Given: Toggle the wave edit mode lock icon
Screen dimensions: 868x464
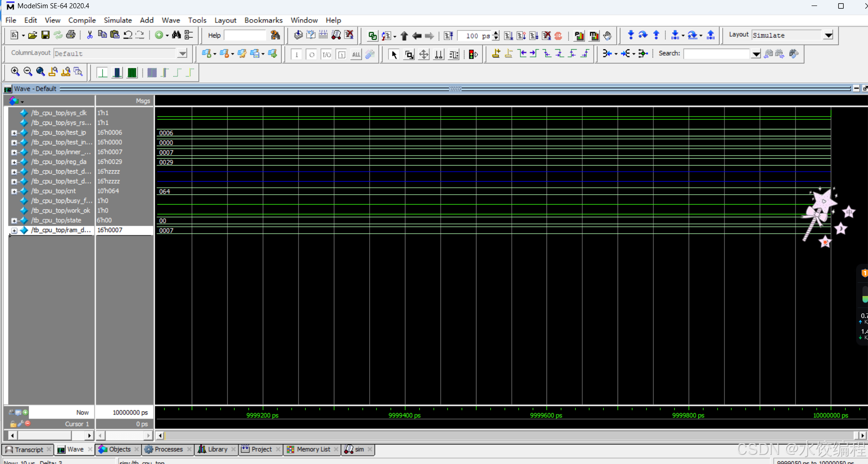Looking at the screenshot, I should tap(13, 424).
